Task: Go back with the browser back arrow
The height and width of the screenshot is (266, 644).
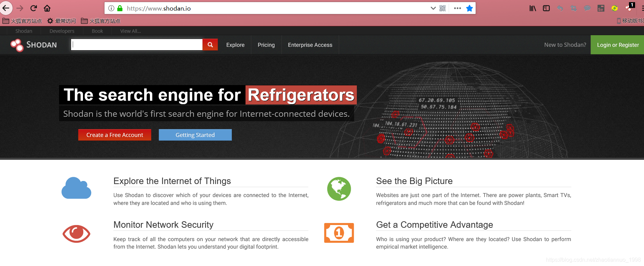Action: 6,8
